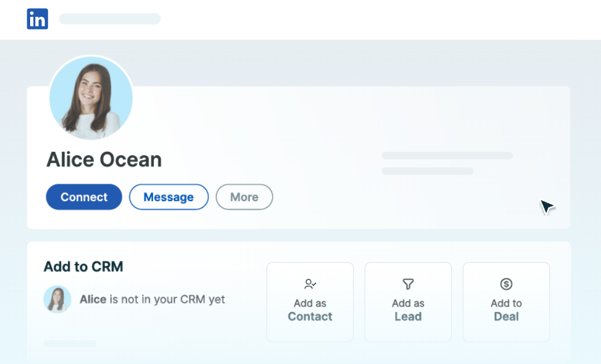Open Alice Ocean's profile picture
The image size is (601, 364).
click(91, 98)
